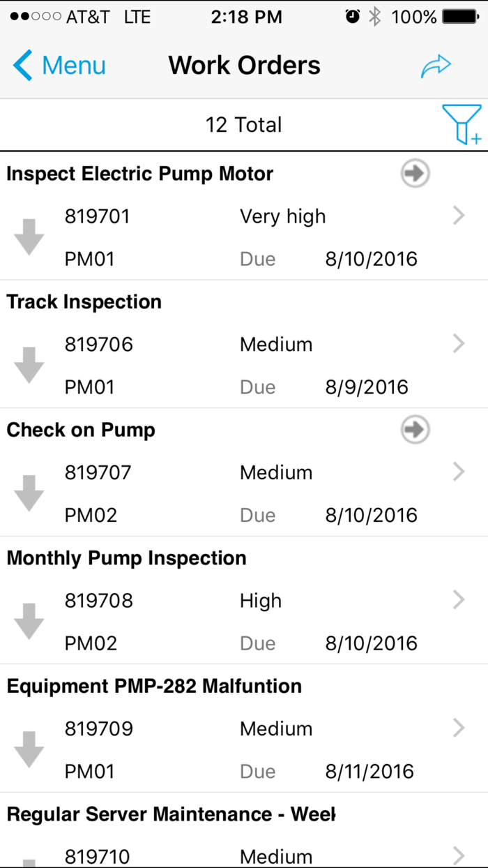Screen dimensions: 488x868
Task: Expand details for Monthly Pump Inspection
Action: point(458,599)
